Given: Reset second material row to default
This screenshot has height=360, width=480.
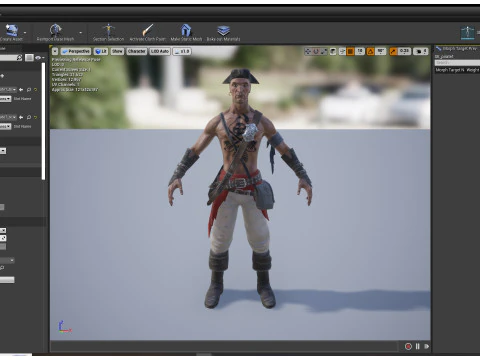Looking at the screenshot, I should coord(35,117).
